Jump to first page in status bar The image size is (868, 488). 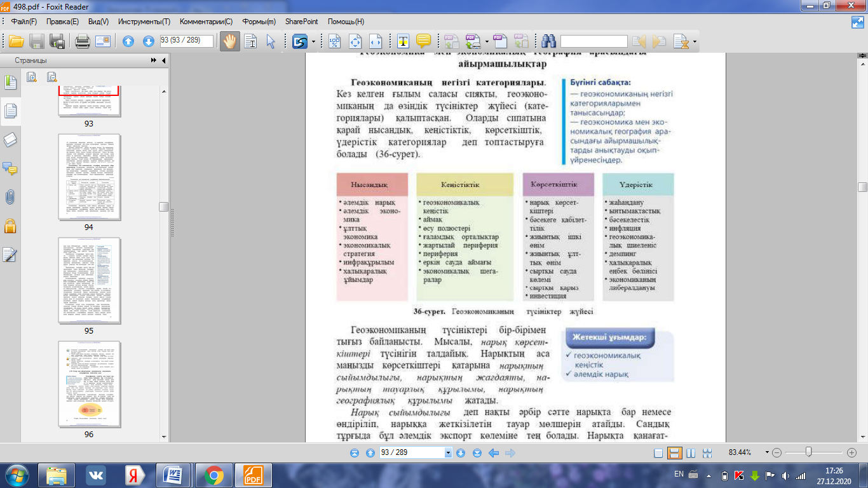click(x=355, y=453)
